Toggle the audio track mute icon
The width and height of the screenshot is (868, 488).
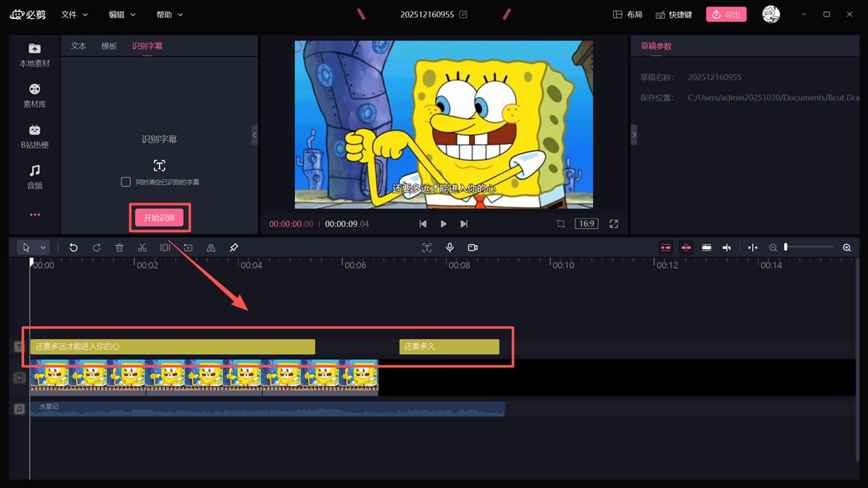click(20, 409)
